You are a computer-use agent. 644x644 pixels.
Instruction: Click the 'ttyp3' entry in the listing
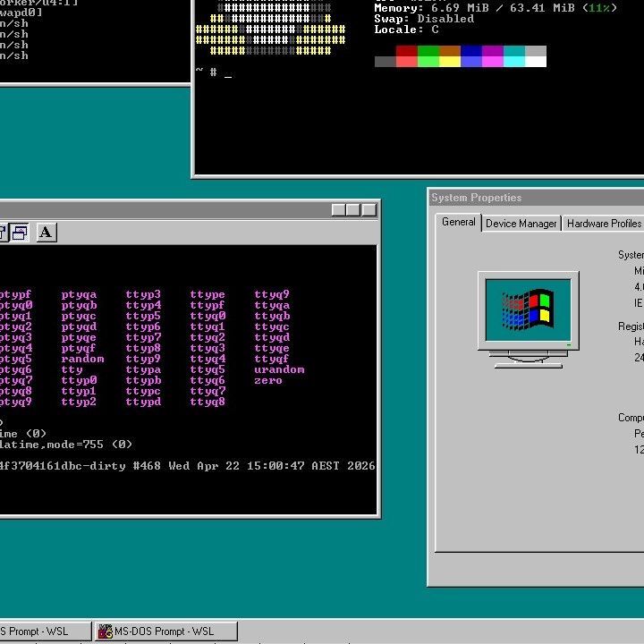tap(143, 294)
